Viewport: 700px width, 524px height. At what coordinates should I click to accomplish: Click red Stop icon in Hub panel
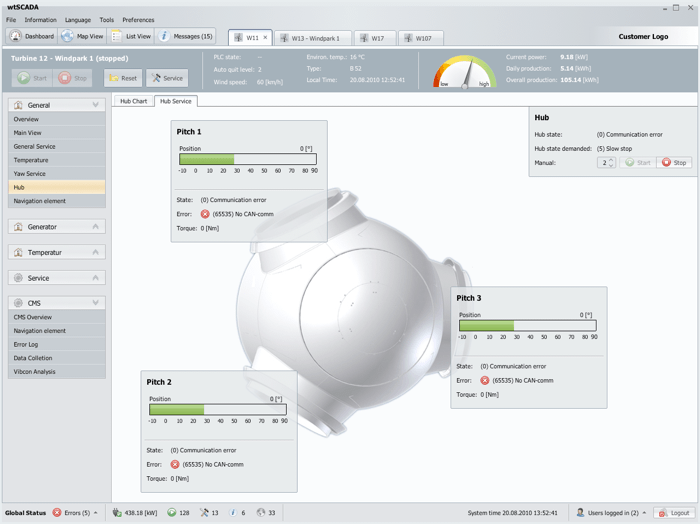click(667, 162)
